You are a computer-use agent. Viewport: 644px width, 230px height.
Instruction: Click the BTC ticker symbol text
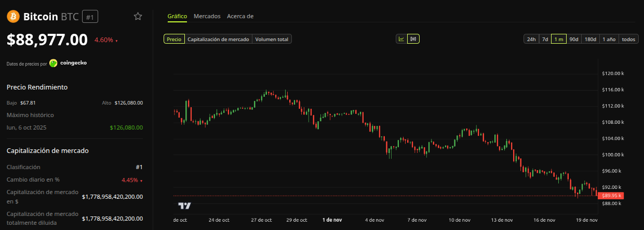70,17
